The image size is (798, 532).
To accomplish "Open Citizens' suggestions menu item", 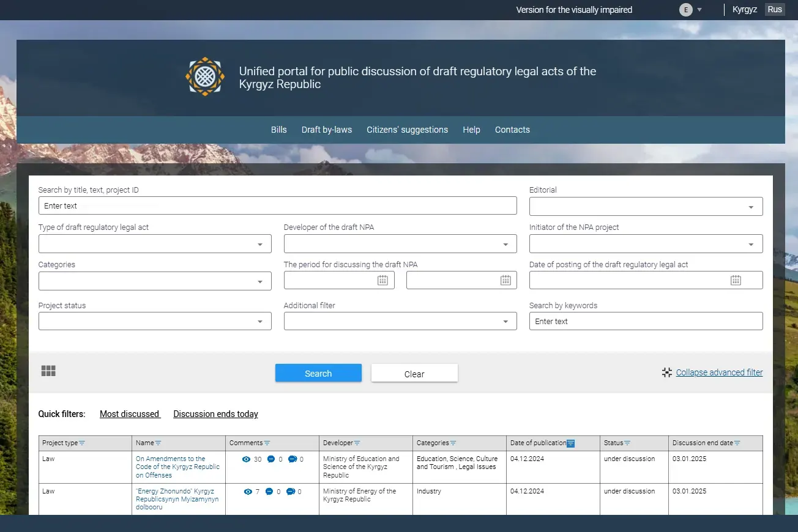I will point(408,130).
